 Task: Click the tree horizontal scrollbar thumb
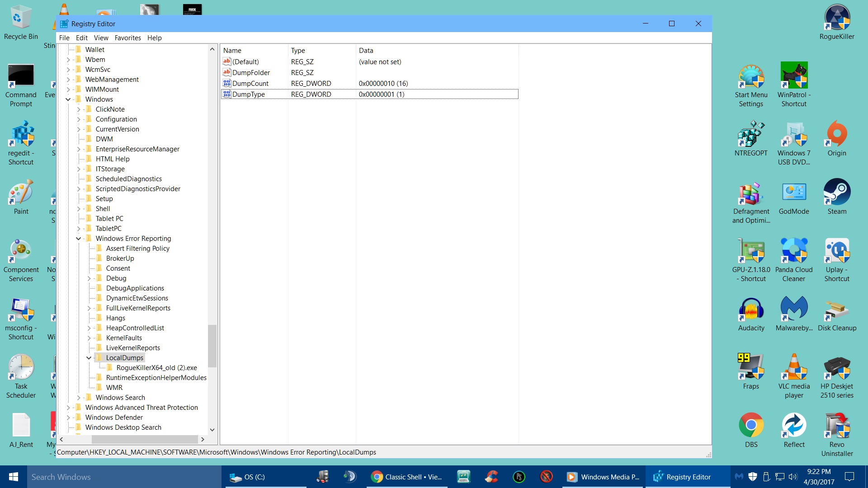pyautogui.click(x=145, y=439)
